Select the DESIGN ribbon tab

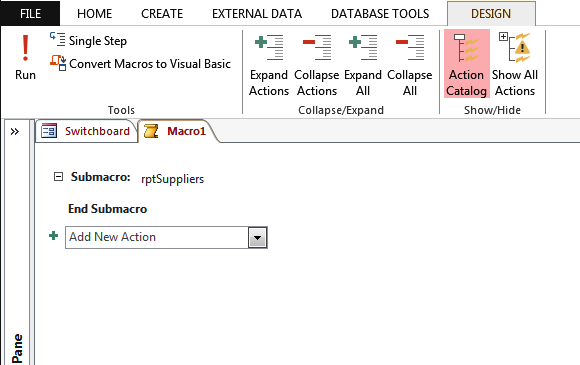pyautogui.click(x=491, y=14)
